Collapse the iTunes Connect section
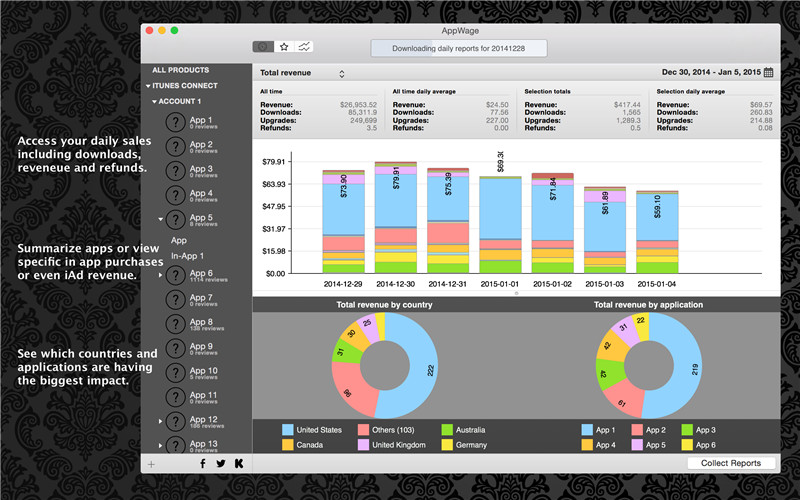The width and height of the screenshot is (800, 500). tap(146, 86)
